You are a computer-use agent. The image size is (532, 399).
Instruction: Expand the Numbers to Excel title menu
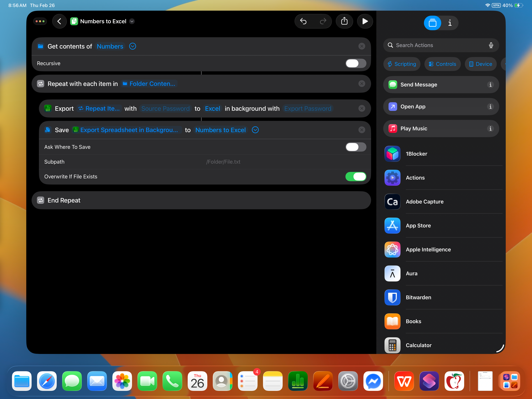point(132,21)
